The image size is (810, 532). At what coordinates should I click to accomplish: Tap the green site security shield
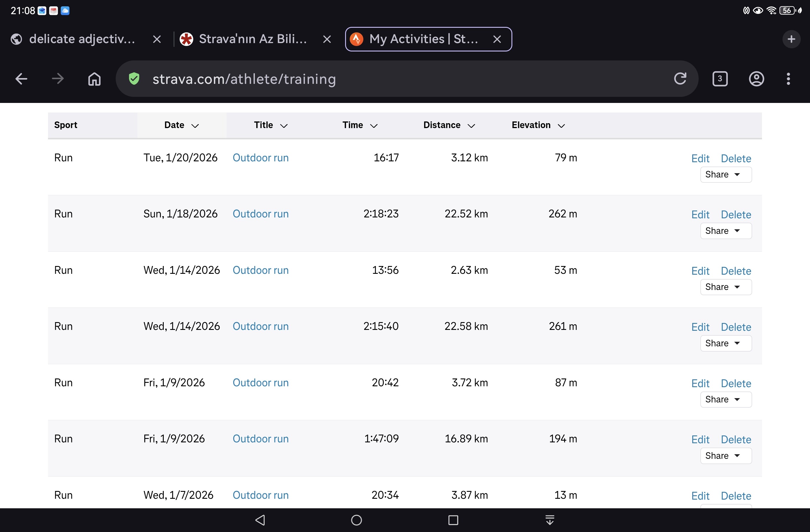(x=134, y=79)
